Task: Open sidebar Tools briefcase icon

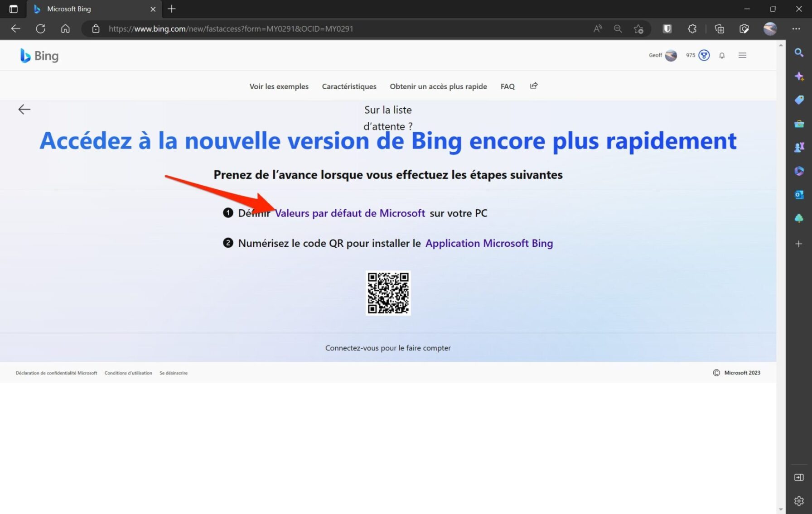Action: 799,124
